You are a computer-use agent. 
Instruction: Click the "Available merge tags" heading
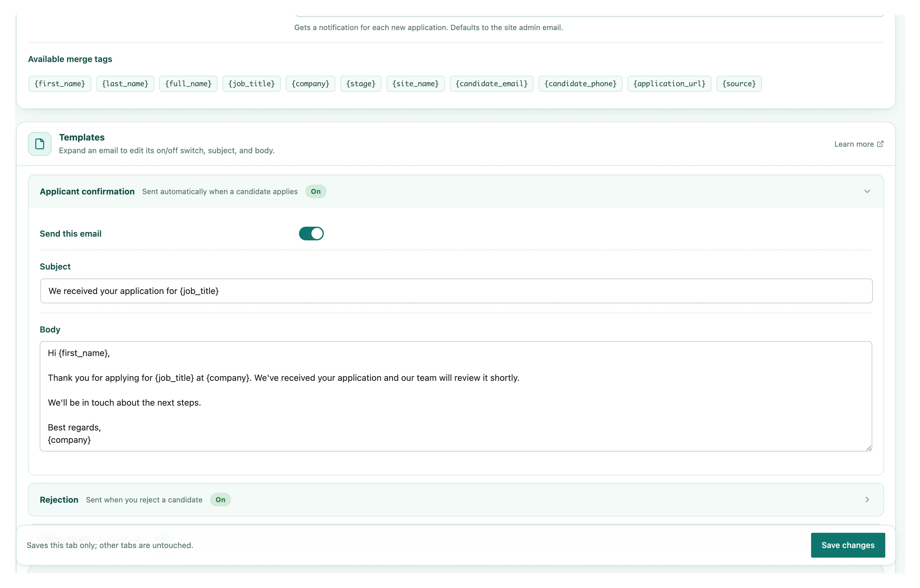(x=70, y=59)
